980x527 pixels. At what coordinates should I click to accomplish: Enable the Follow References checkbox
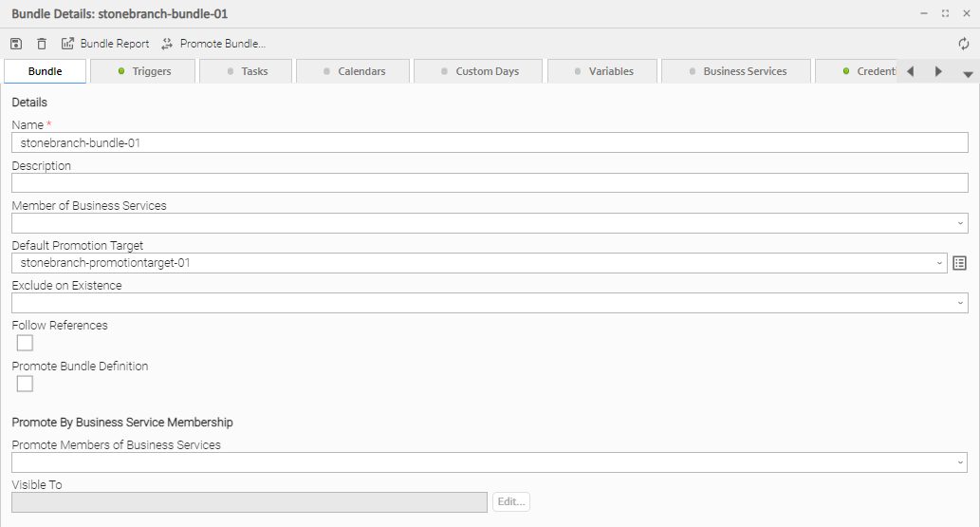click(x=25, y=343)
